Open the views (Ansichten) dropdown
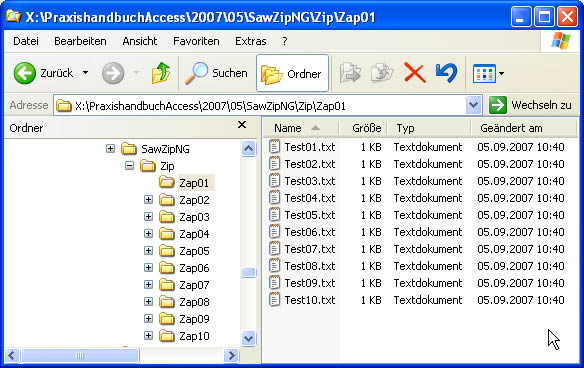This screenshot has width=584, height=368. 488,73
